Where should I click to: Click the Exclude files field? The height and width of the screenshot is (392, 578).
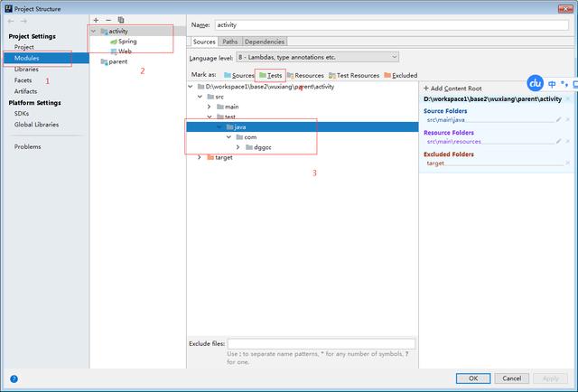pos(322,344)
